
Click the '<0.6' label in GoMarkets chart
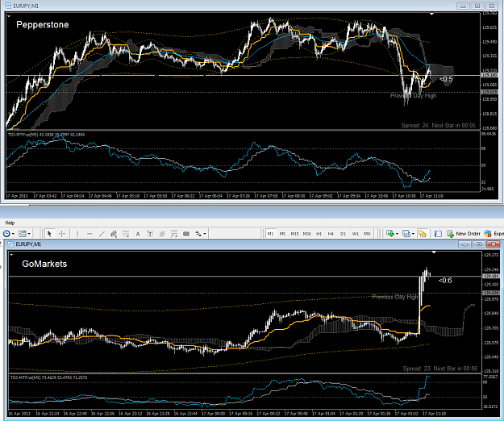pyautogui.click(x=445, y=281)
